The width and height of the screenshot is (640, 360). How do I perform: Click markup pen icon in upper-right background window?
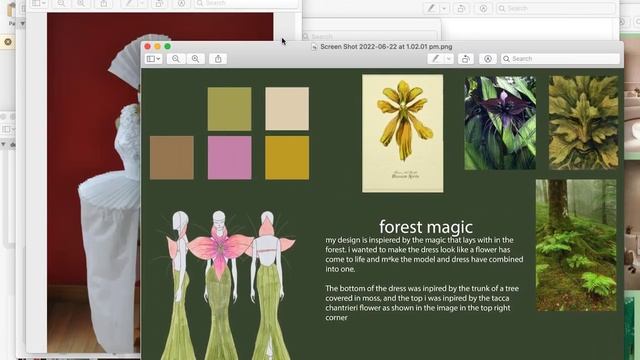pyautogui.click(x=431, y=8)
